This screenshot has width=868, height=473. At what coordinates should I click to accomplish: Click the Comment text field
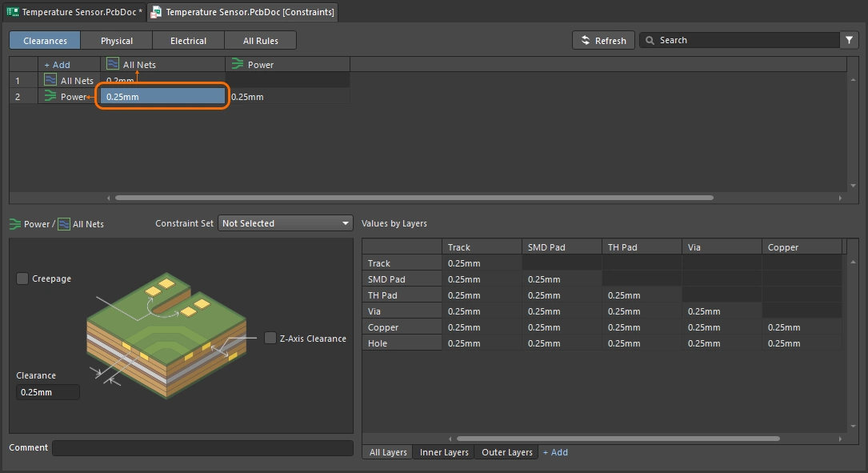click(202, 448)
